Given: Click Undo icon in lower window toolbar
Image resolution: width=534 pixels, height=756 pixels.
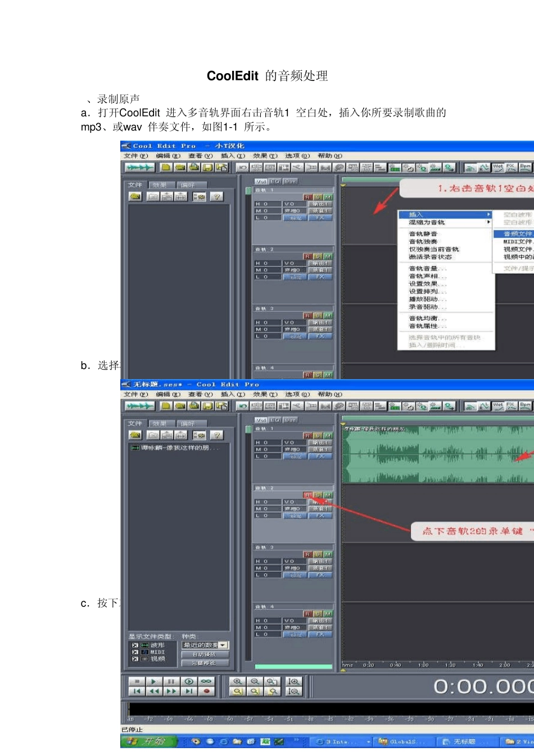Looking at the screenshot, I should [242, 406].
